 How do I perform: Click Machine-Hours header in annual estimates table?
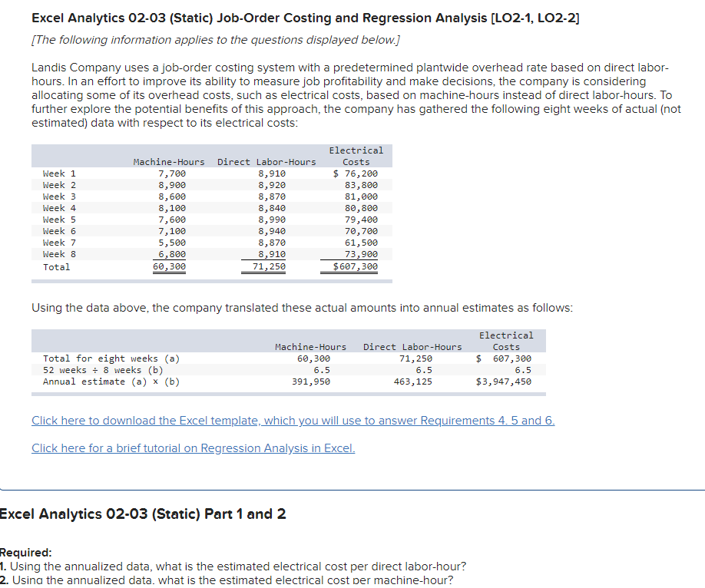pos(311,347)
